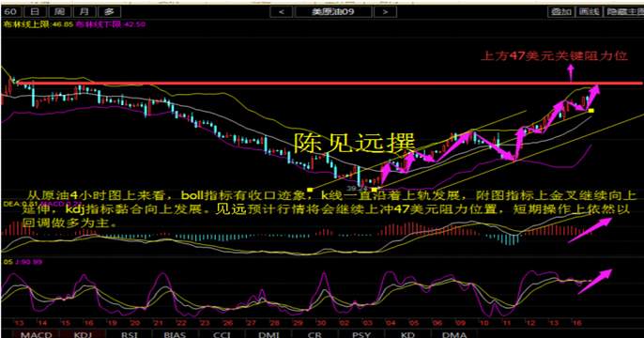Viewport: 644px width, 338px height.
Task: Open the CCI indicator tab
Action: point(222,334)
